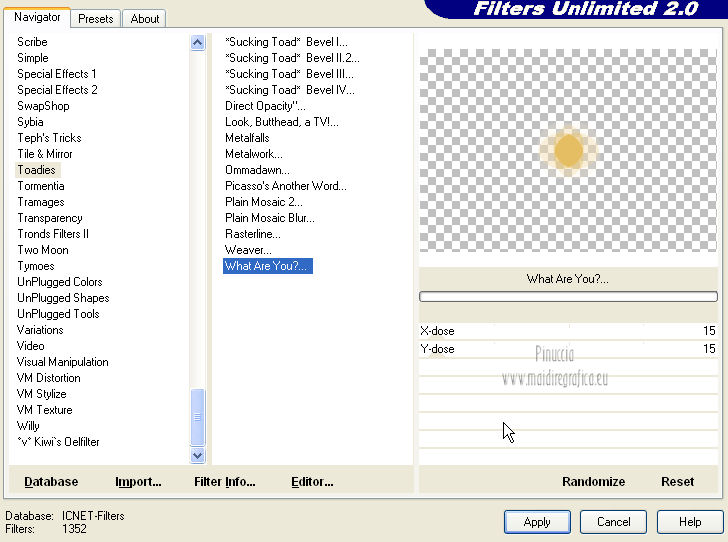Select Tile & Mirror category
728x542 pixels.
pyautogui.click(x=45, y=154)
